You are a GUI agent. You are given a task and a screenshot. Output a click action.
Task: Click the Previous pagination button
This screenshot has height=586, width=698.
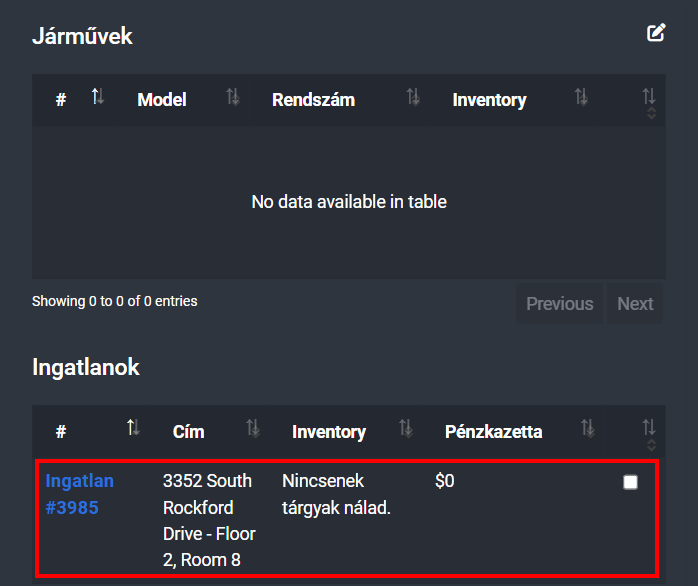pyautogui.click(x=560, y=304)
